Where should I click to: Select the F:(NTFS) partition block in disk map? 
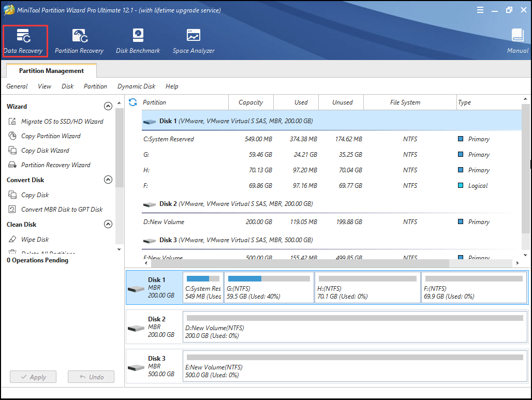(x=474, y=287)
